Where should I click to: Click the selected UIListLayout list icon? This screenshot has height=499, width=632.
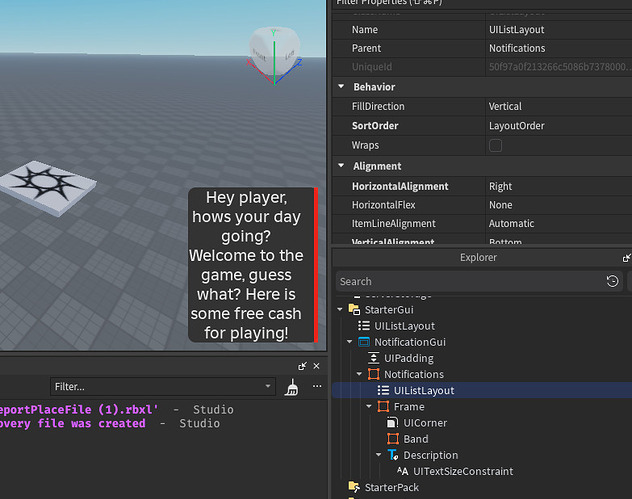tap(383, 390)
